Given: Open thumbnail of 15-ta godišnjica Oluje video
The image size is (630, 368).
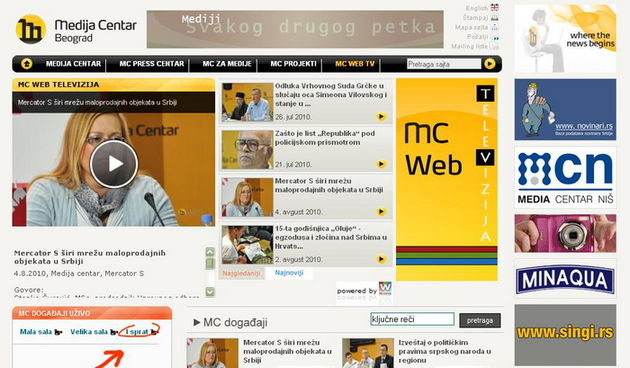Looking at the screenshot, I should click(247, 244).
